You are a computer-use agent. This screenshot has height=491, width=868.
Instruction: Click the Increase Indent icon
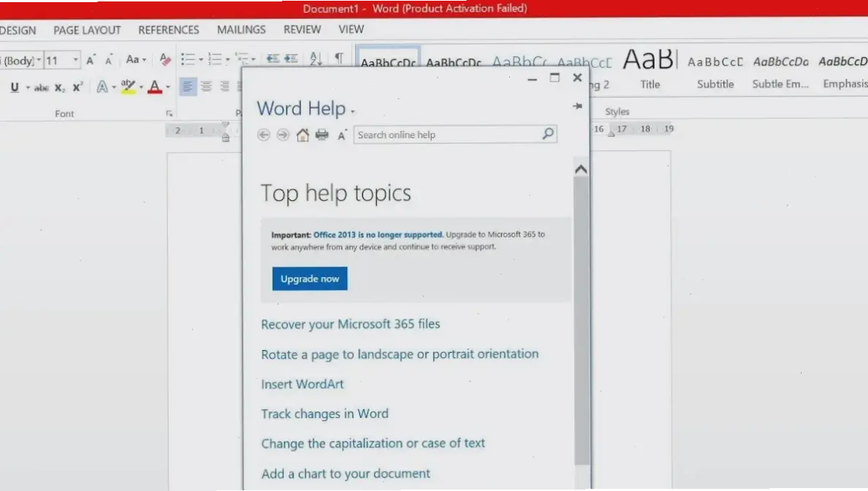[291, 59]
